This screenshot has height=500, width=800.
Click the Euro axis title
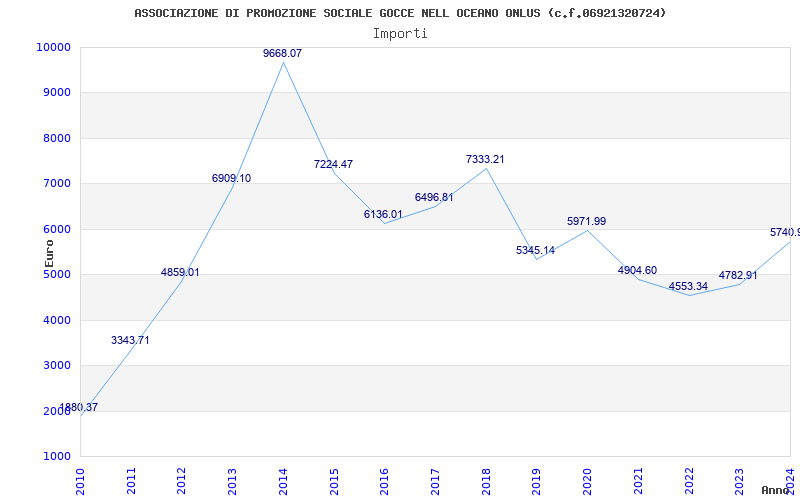tap(49, 254)
